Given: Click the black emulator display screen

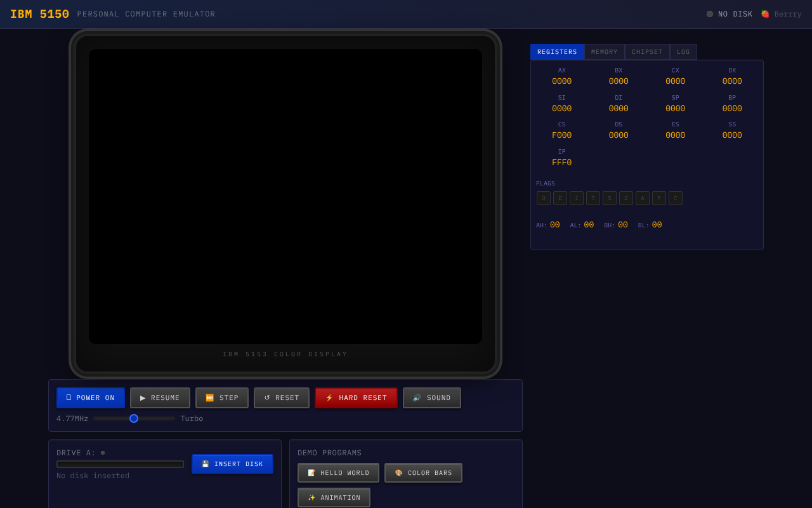Looking at the screenshot, I should click(285, 196).
